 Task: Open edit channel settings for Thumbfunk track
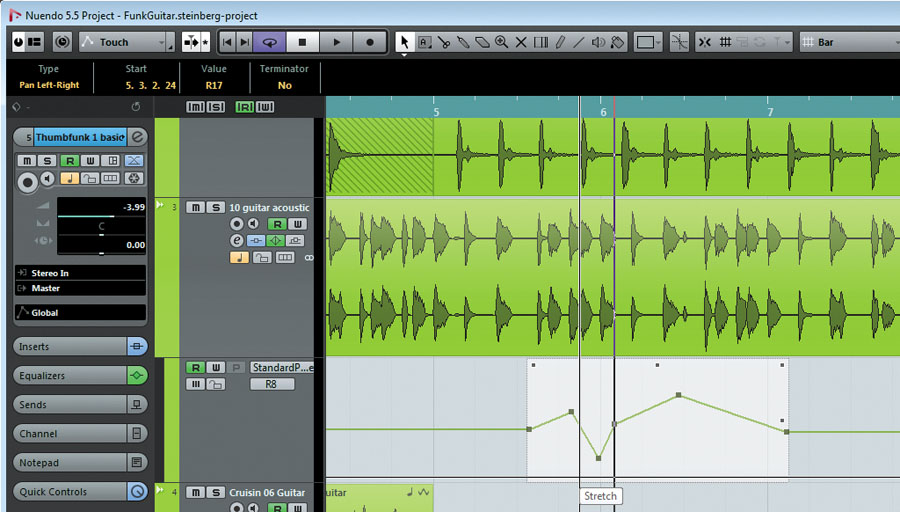[138, 137]
